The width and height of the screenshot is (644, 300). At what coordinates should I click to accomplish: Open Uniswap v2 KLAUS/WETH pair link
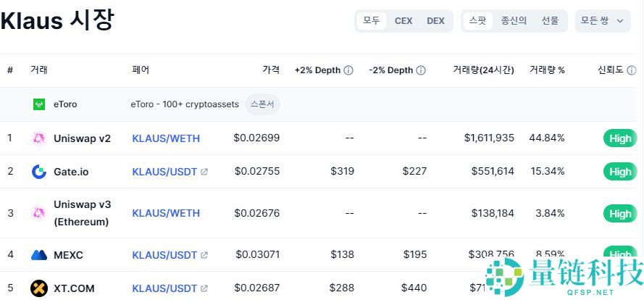(x=166, y=138)
